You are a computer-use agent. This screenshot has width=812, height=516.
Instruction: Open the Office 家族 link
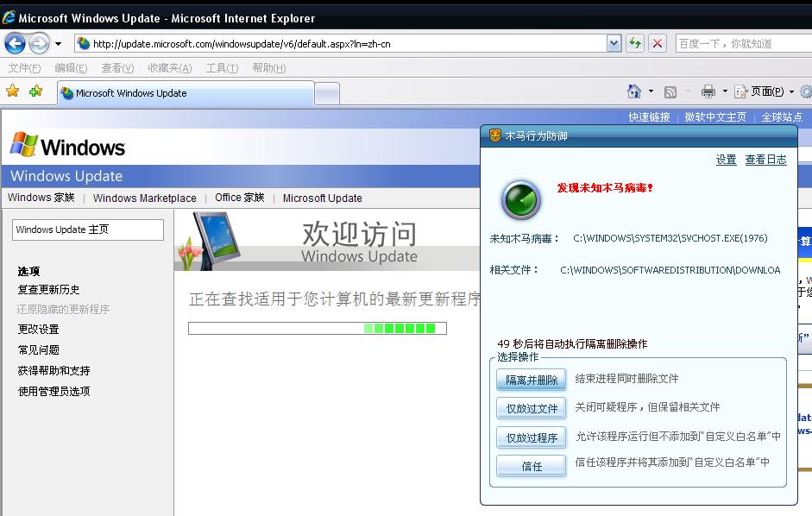click(x=240, y=198)
